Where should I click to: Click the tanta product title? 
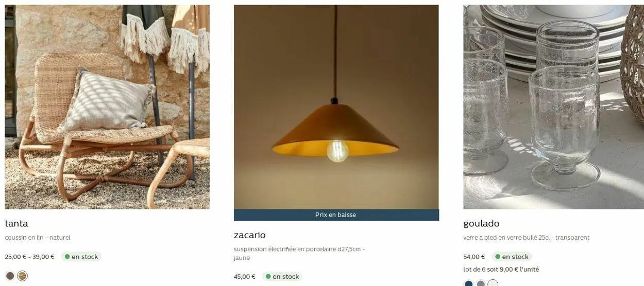click(x=16, y=224)
